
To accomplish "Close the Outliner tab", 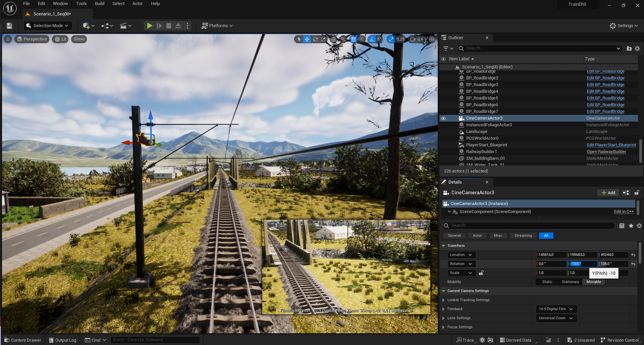I will coord(487,38).
